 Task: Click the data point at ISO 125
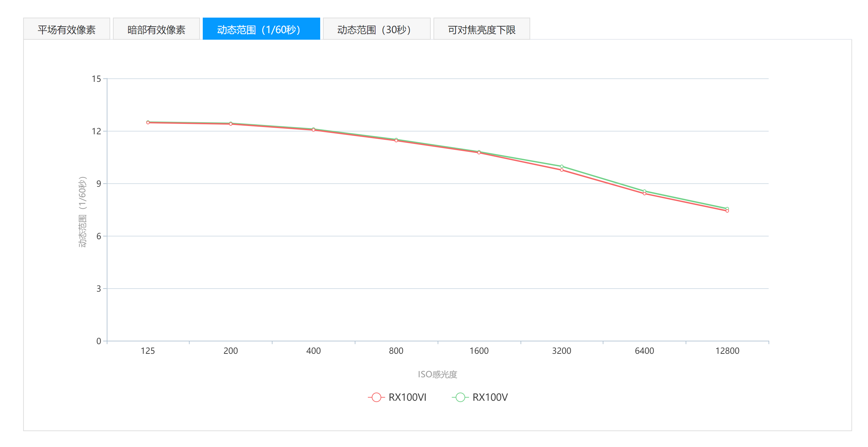point(148,123)
